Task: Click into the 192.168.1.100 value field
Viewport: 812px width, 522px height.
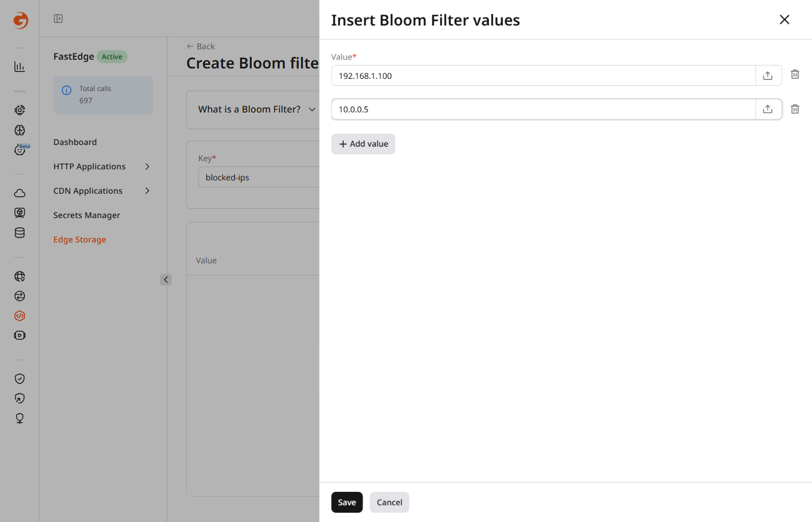Action: (x=543, y=75)
